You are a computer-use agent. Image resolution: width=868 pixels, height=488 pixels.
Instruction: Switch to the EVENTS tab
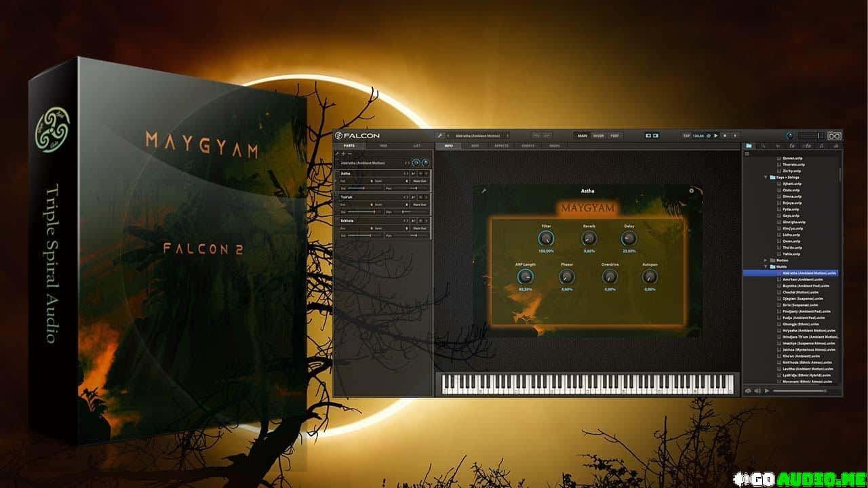[528, 146]
